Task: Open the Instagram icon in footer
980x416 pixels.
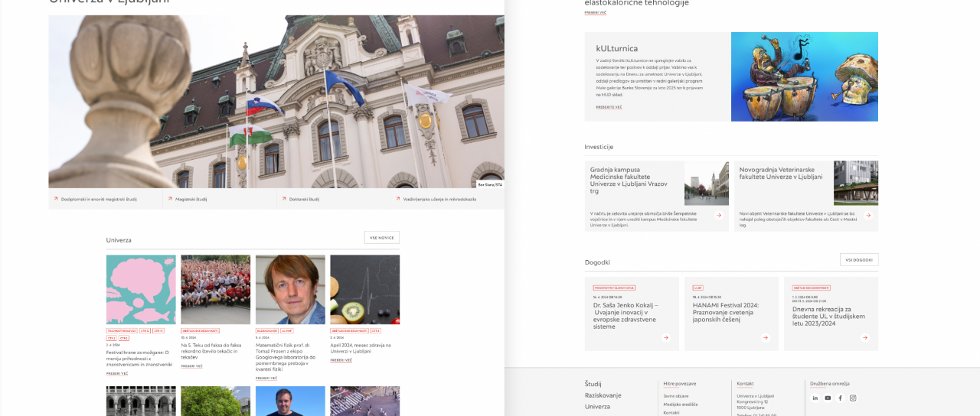Action: point(853,398)
